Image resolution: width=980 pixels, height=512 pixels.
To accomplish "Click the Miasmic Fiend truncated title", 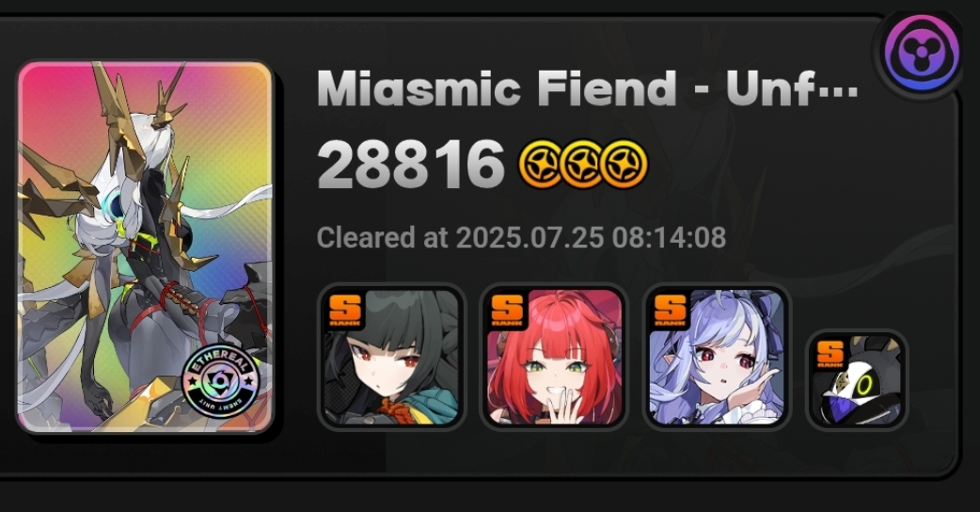I will (588, 88).
